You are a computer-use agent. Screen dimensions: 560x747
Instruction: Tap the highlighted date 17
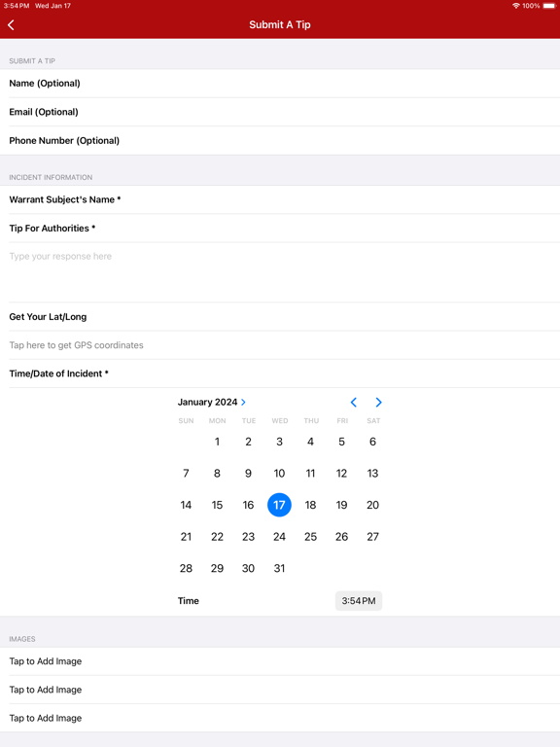280,505
